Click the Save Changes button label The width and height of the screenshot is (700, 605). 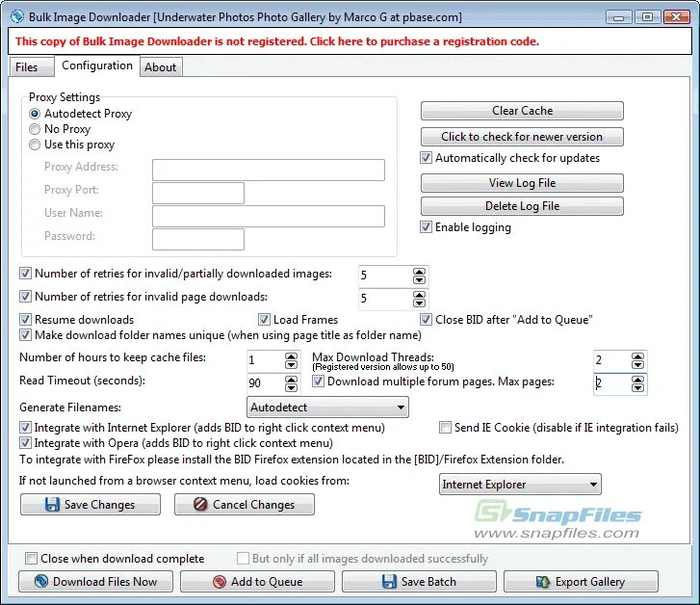pyautogui.click(x=99, y=505)
